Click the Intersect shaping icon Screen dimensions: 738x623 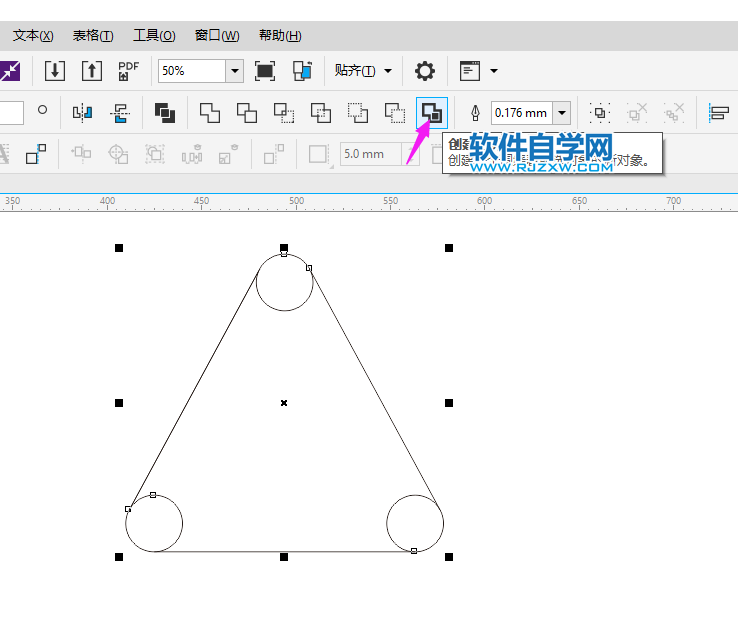(x=284, y=112)
